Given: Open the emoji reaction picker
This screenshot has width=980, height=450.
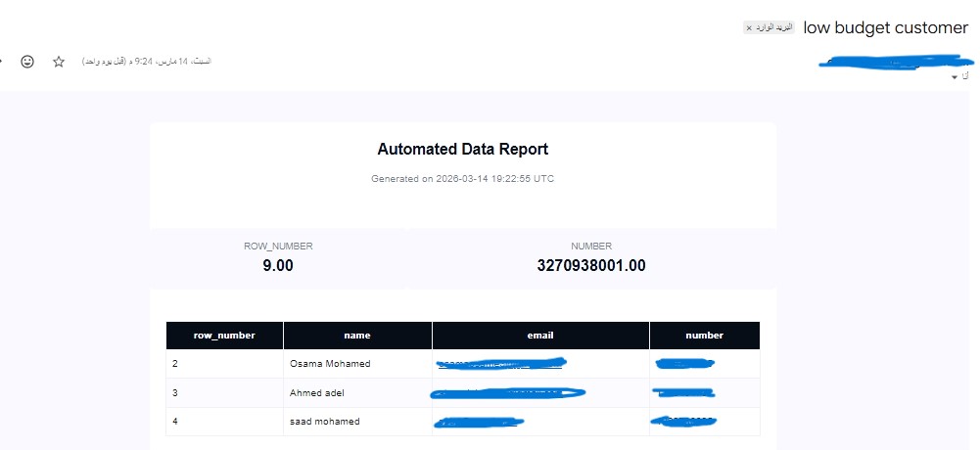Looking at the screenshot, I should 27,62.
